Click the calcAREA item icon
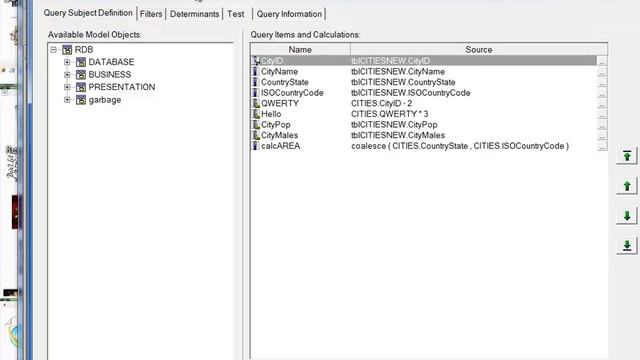 pyautogui.click(x=256, y=146)
